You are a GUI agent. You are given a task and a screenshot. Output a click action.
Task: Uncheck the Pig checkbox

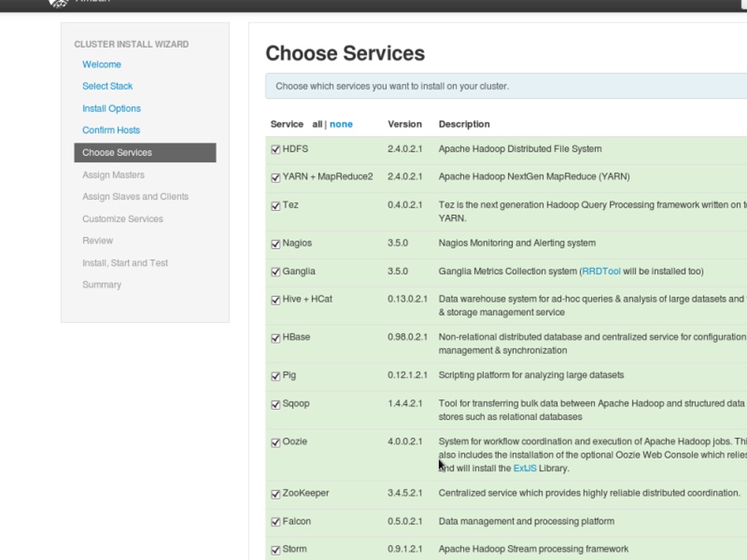[276, 376]
